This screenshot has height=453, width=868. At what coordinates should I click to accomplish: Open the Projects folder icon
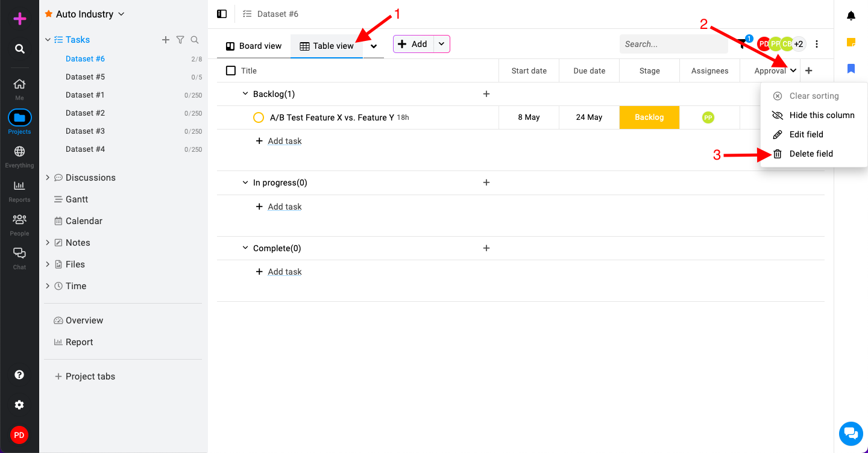point(19,117)
